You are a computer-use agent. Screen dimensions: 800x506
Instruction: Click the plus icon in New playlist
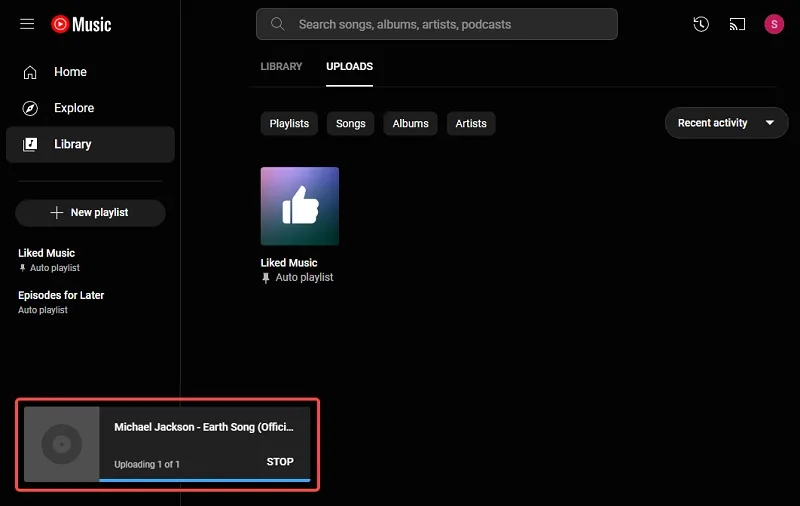click(x=57, y=213)
